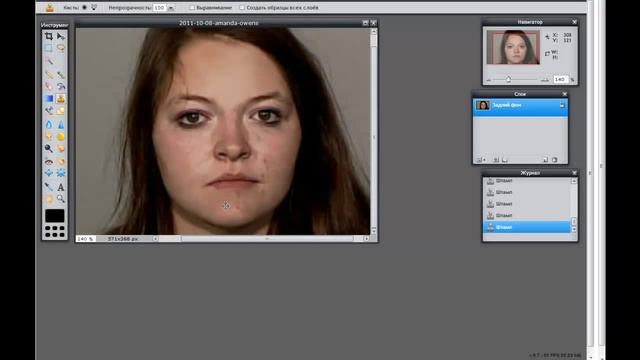
Task: Select the Magic Wand tool
Action: tap(49, 61)
